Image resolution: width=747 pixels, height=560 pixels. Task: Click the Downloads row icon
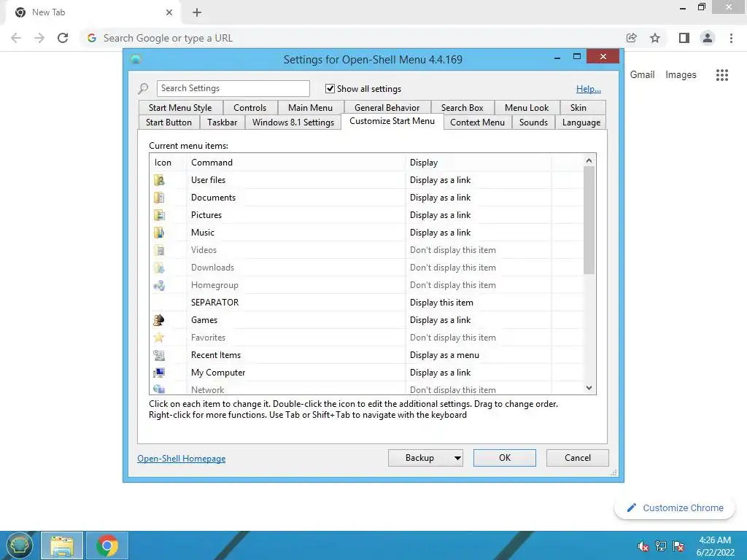click(x=159, y=268)
